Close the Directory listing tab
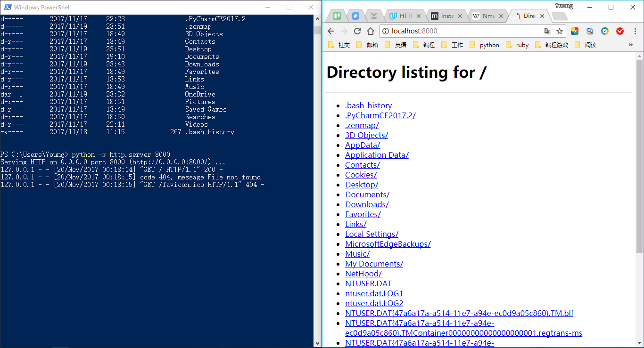This screenshot has width=644, height=348. [542, 16]
